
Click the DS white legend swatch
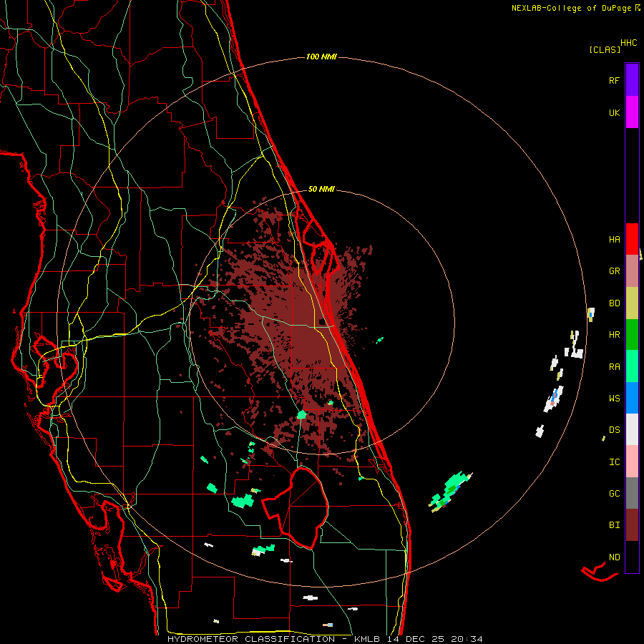coord(632,429)
